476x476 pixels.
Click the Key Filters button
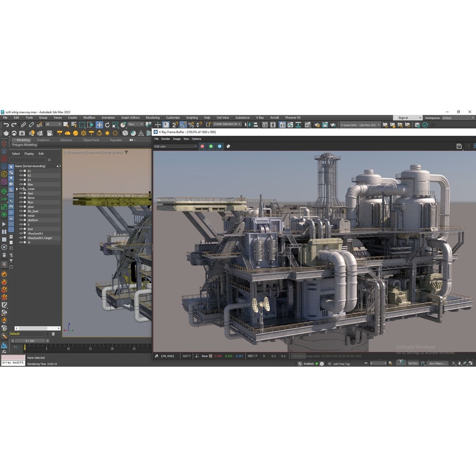[437, 363]
